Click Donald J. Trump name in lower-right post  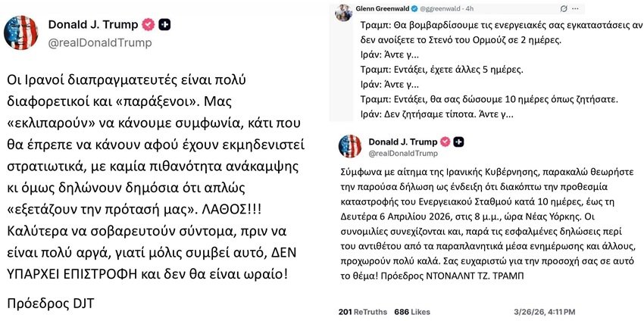pos(405,142)
